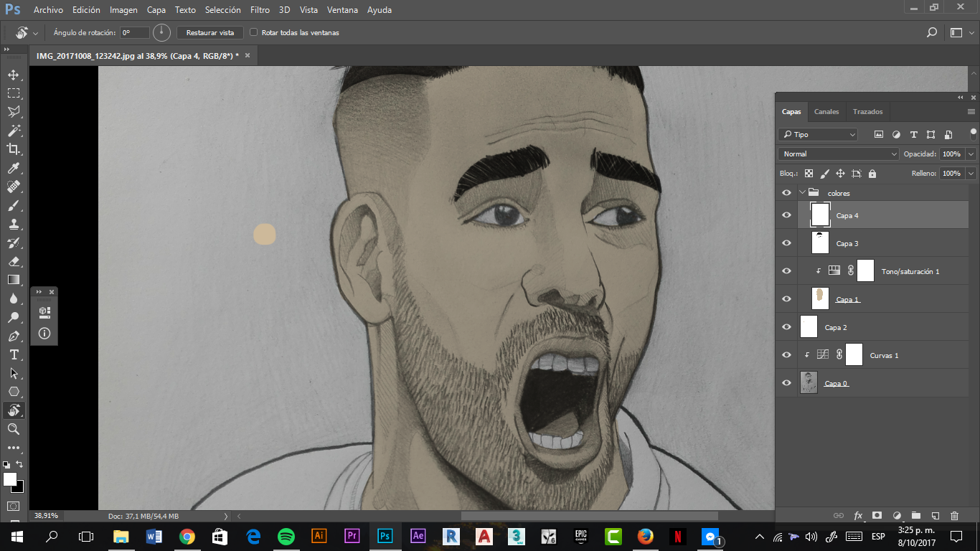Select the Crop tool

pos(14,149)
